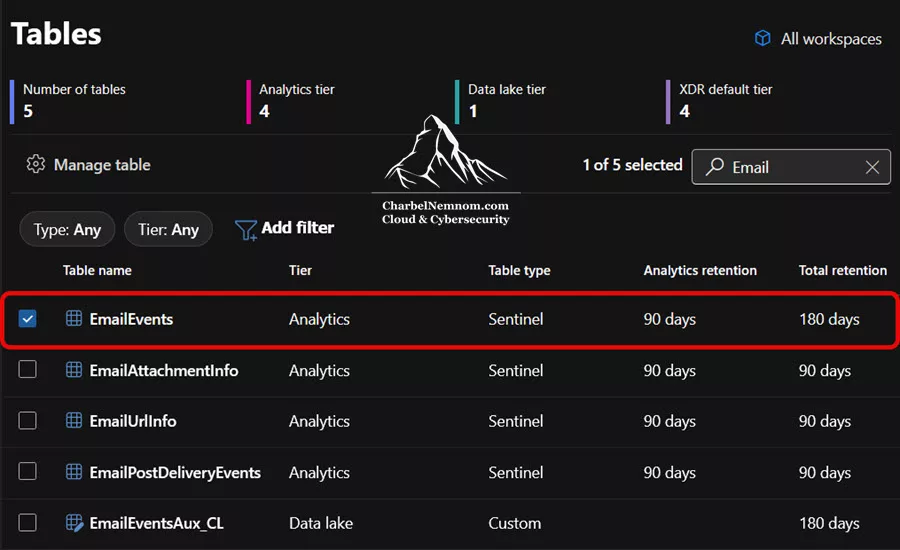900x550 pixels.
Task: Clear the Email search with X
Action: point(872,167)
